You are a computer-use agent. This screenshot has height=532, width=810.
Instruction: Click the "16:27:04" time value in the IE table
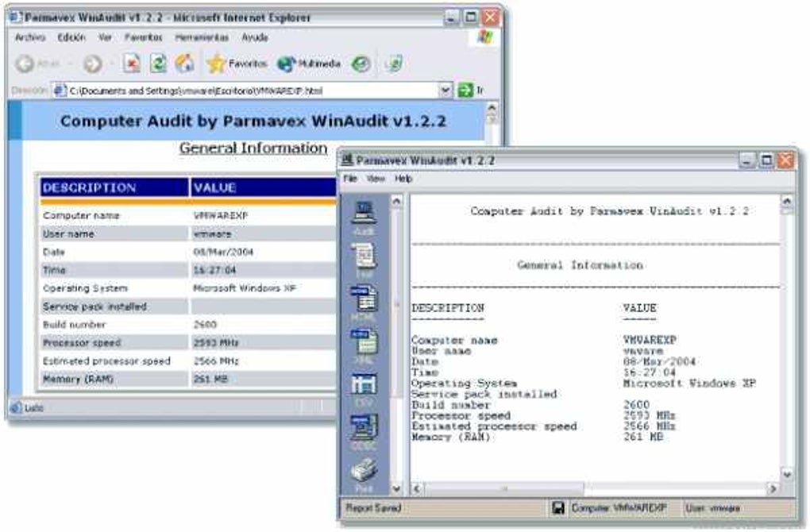214,270
